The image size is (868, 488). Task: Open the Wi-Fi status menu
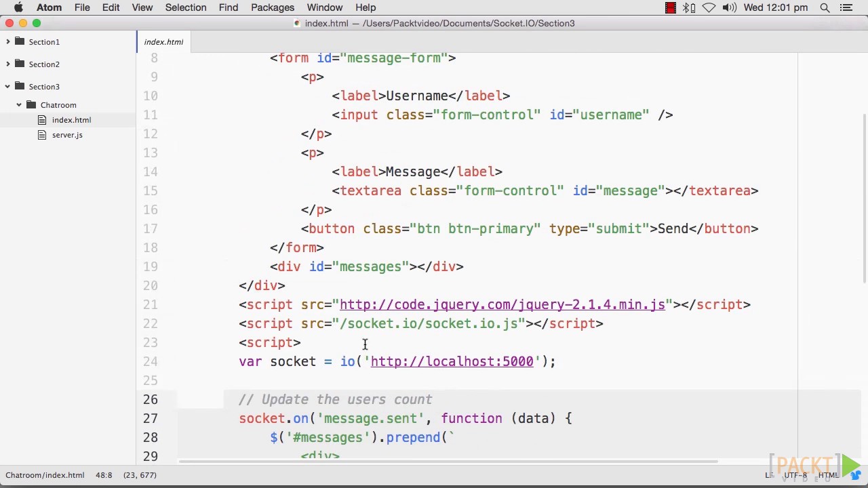[x=709, y=7]
